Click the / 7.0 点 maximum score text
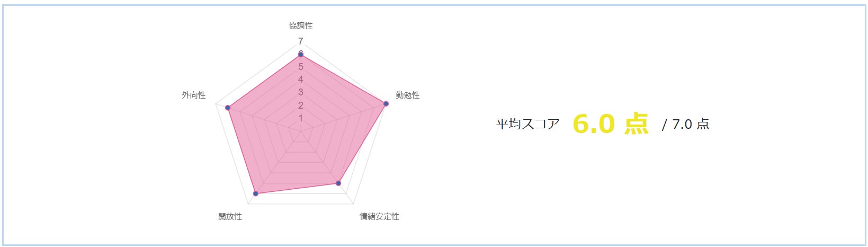The width and height of the screenshot is (868, 247). (685, 124)
